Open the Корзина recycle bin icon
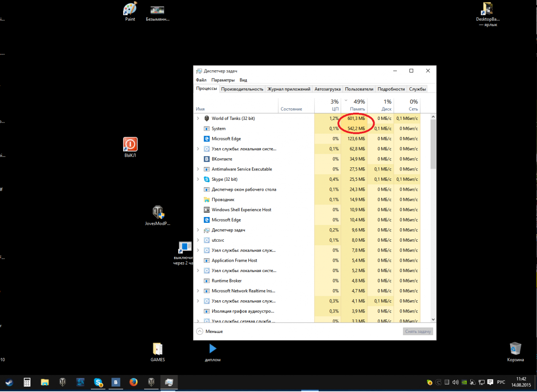Viewport: 537px width, 392px height. (x=516, y=349)
